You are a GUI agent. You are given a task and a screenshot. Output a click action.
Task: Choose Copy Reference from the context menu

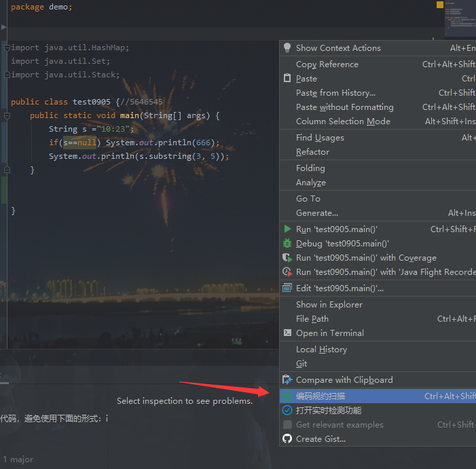[x=378, y=64]
